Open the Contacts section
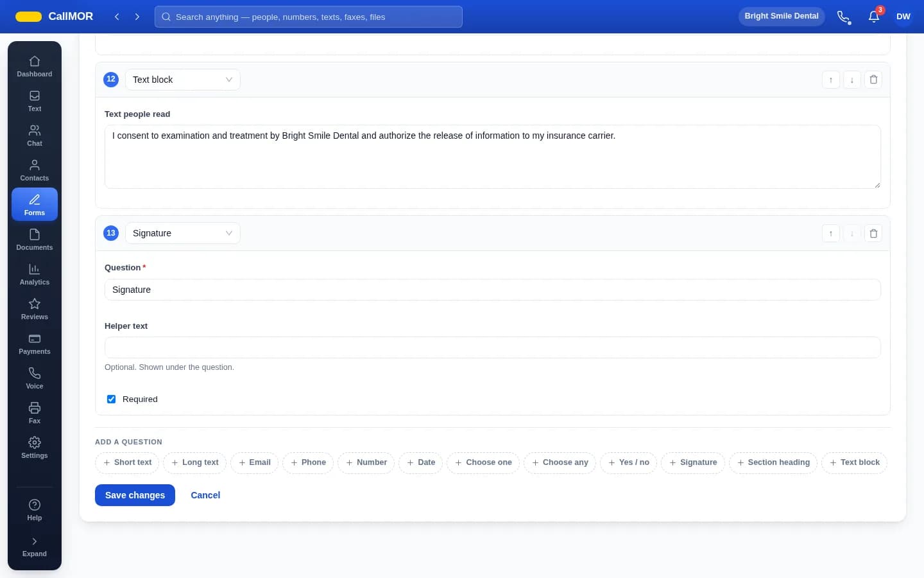Image resolution: width=924 pixels, height=578 pixels. coord(35,170)
